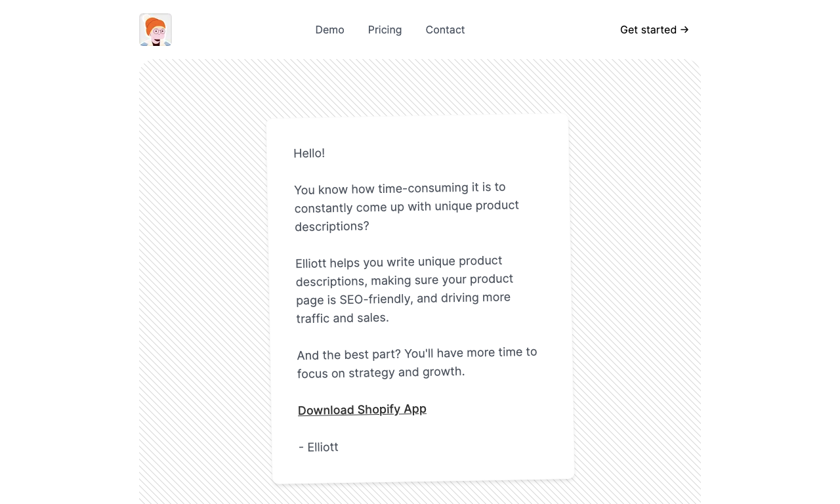Open the Demo navigation link
840x504 pixels.
329,30
